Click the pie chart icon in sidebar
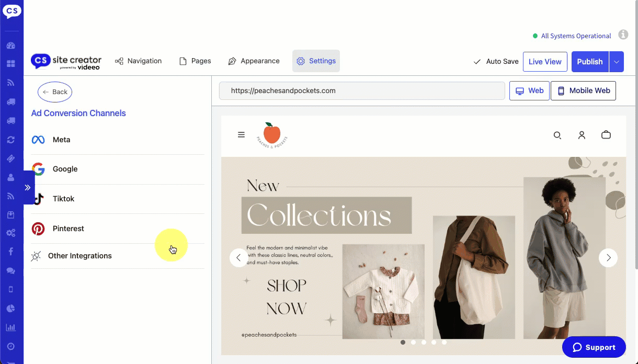Image resolution: width=638 pixels, height=364 pixels. [11, 308]
